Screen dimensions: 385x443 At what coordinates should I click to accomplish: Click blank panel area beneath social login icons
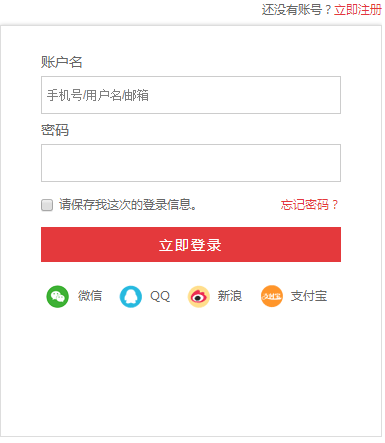coord(191,373)
